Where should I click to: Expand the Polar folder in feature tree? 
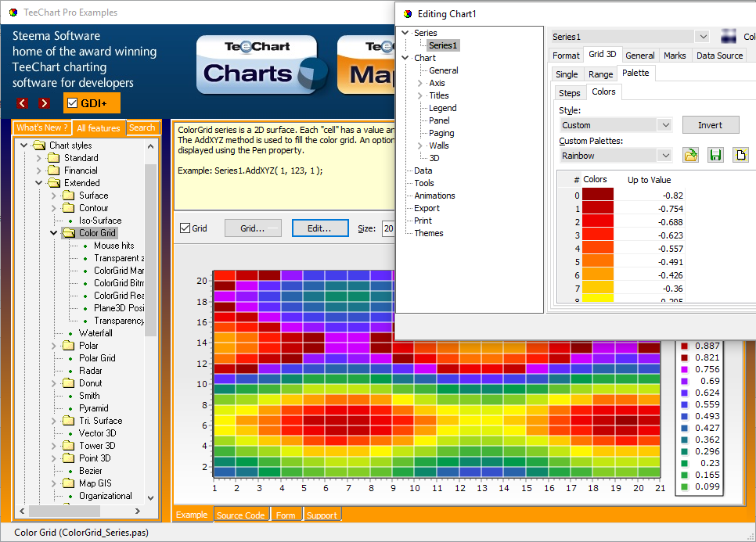point(53,346)
